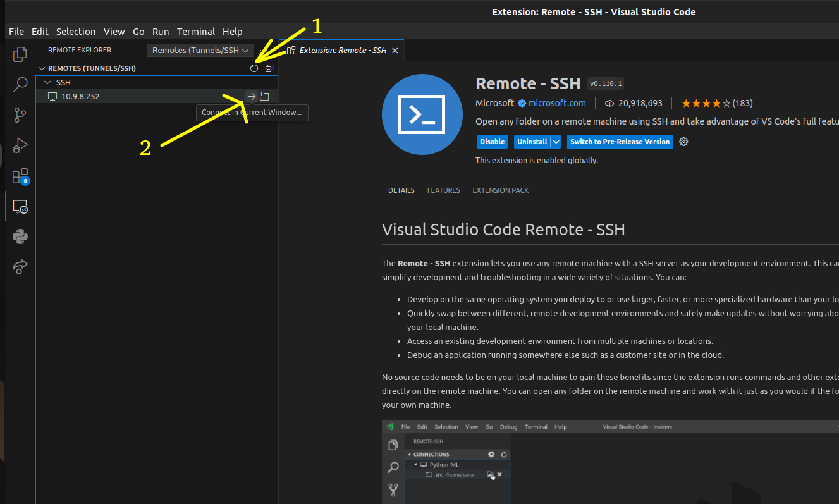Open the Extensions view with badge
839x504 pixels.
[20, 176]
